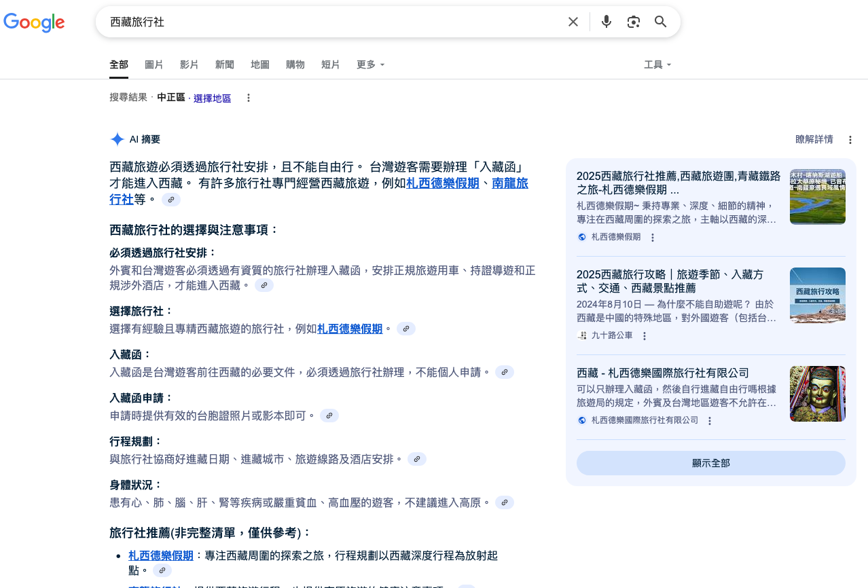Click the 旅行社推薦(非完整清單，僅供參考) heading
Screen dimensions: 868x588
click(x=211, y=533)
